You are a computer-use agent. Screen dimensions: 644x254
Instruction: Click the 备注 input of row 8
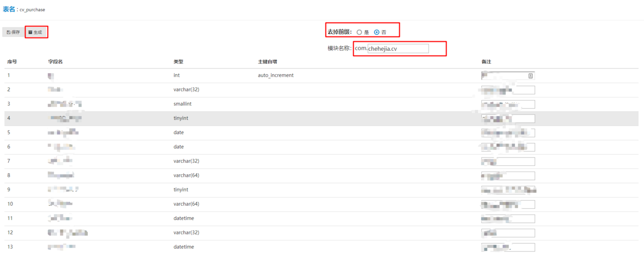508,176
